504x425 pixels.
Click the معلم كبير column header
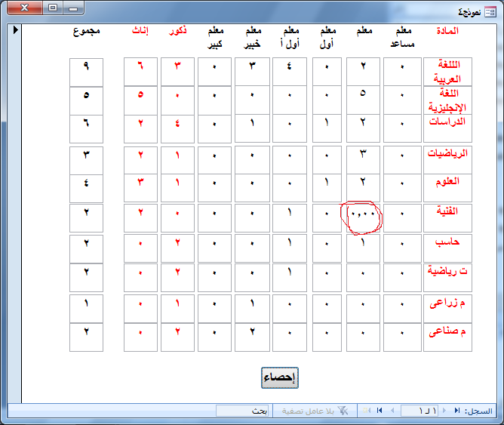pyautogui.click(x=215, y=37)
